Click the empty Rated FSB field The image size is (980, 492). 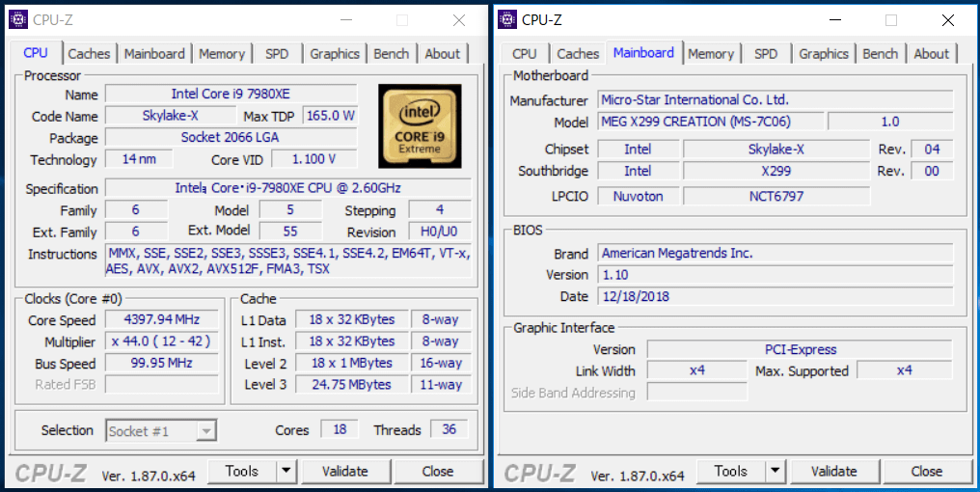coord(161,385)
